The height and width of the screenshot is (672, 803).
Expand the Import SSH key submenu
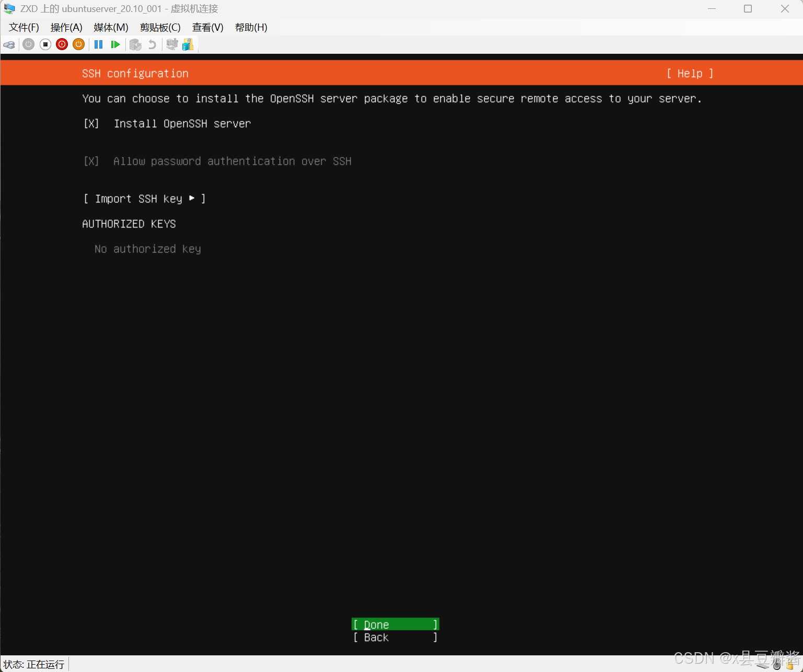point(145,198)
